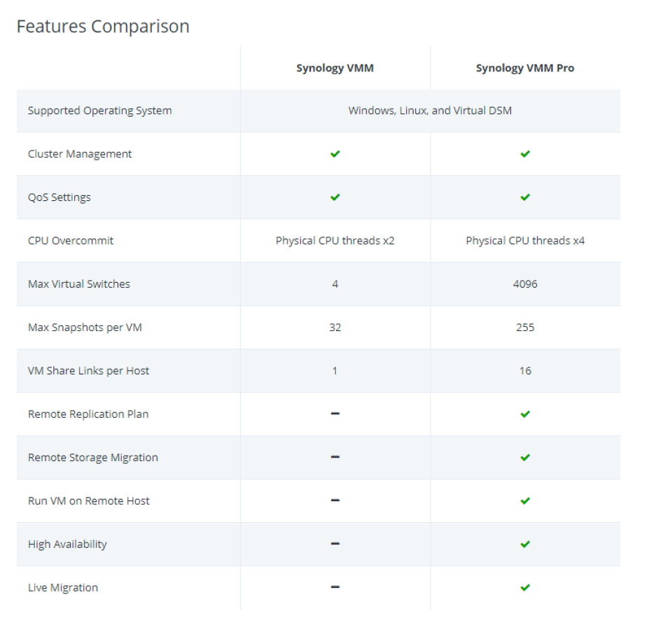Click the VMM Pro checkmark for High Availability
The width and height of the screenshot is (672, 618).
pyautogui.click(x=525, y=545)
